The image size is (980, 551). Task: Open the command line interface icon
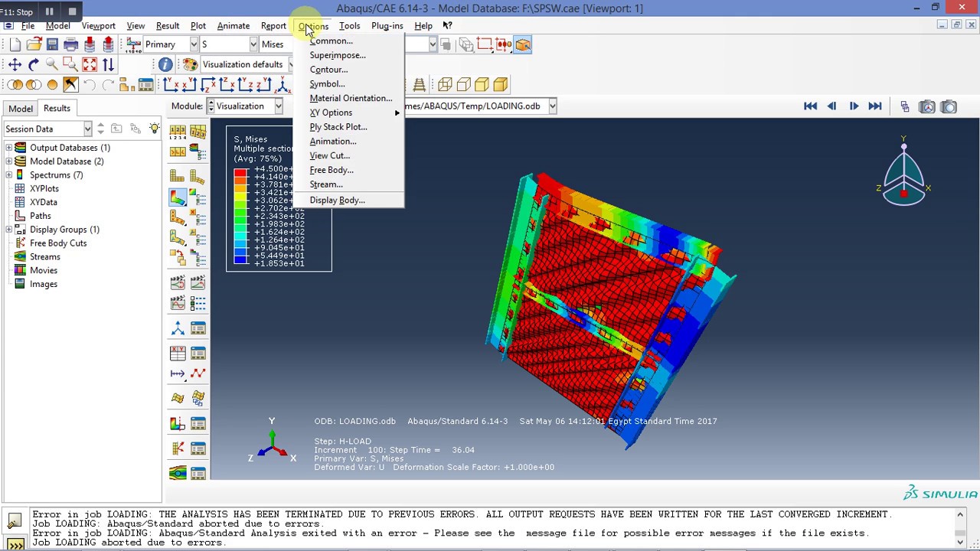[x=15, y=543]
